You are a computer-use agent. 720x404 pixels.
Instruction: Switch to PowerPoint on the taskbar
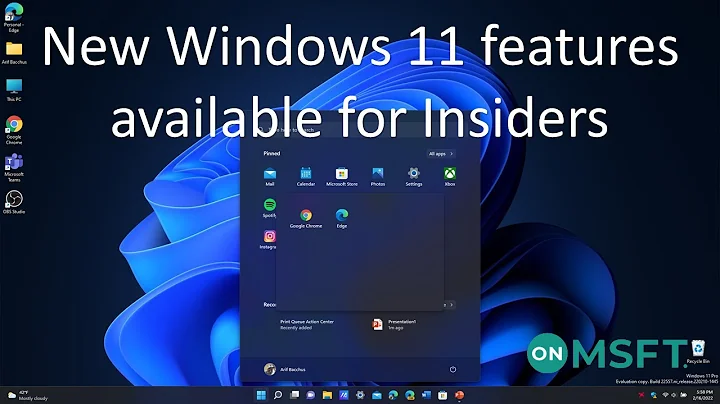tap(459, 395)
